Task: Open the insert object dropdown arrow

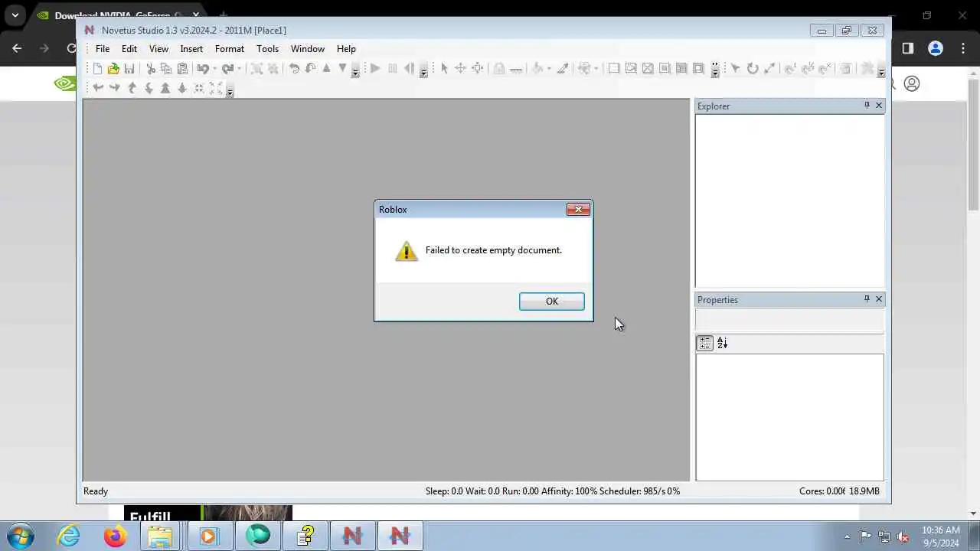Action: (x=596, y=69)
